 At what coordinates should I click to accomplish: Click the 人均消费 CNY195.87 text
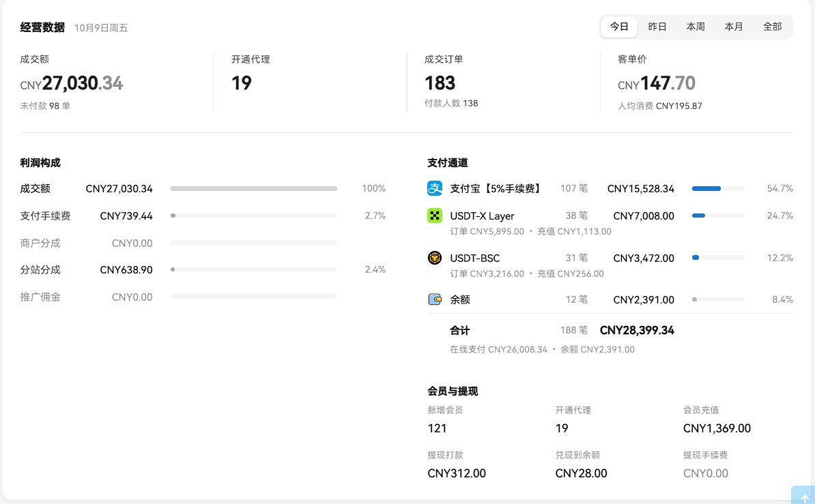[x=659, y=106]
